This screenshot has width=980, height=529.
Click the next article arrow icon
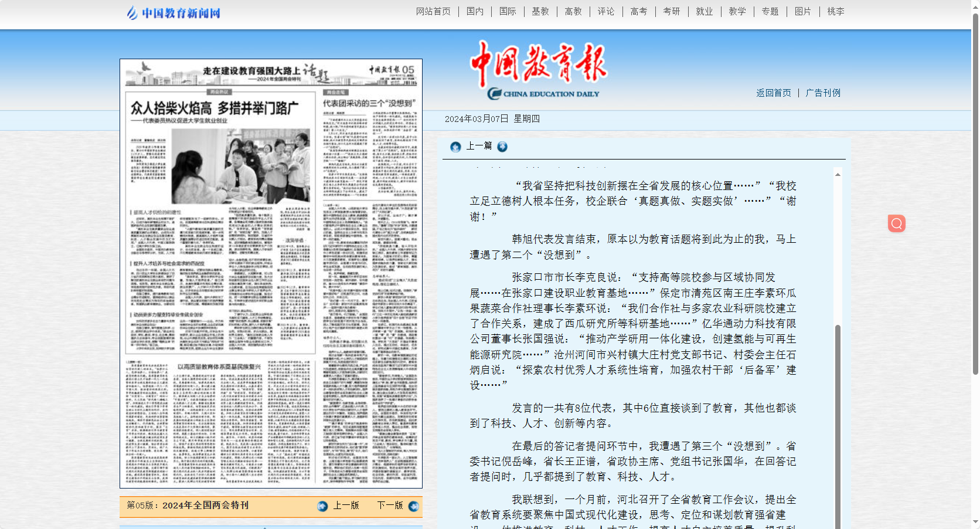[502, 147]
